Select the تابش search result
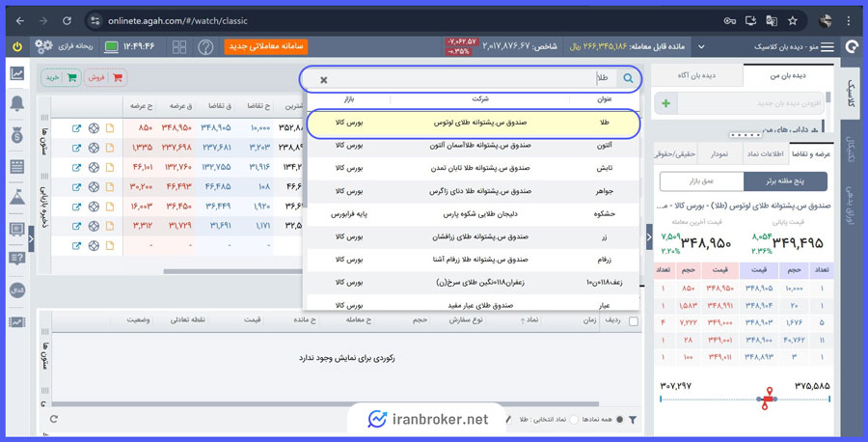The image size is (868, 442). [474, 168]
